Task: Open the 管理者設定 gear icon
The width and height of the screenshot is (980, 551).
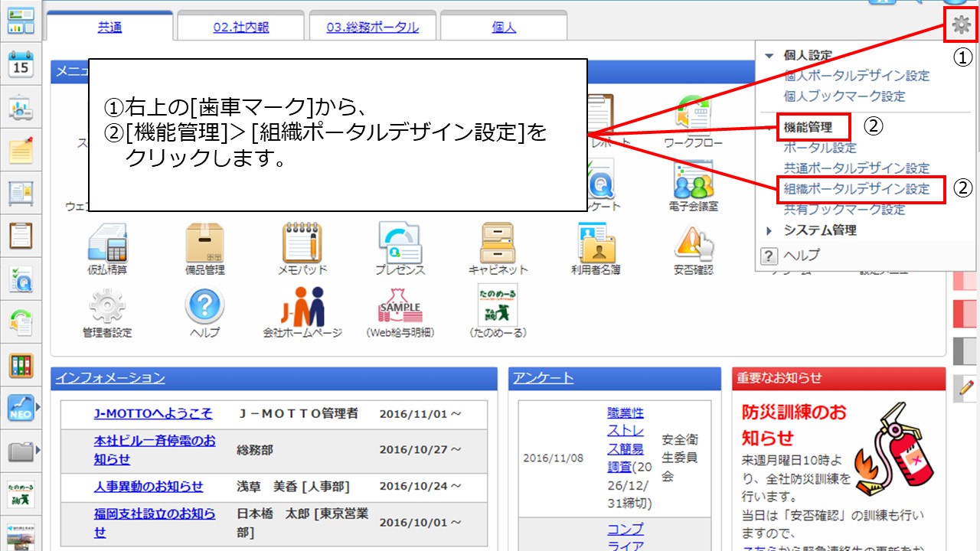Action: (x=107, y=308)
